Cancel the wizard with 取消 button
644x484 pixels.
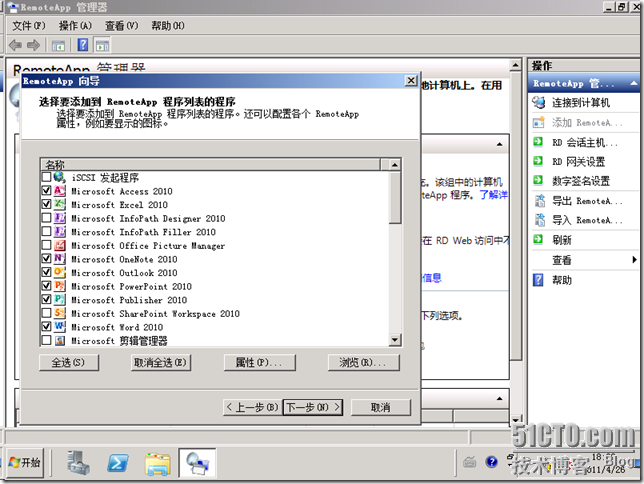tap(381, 407)
